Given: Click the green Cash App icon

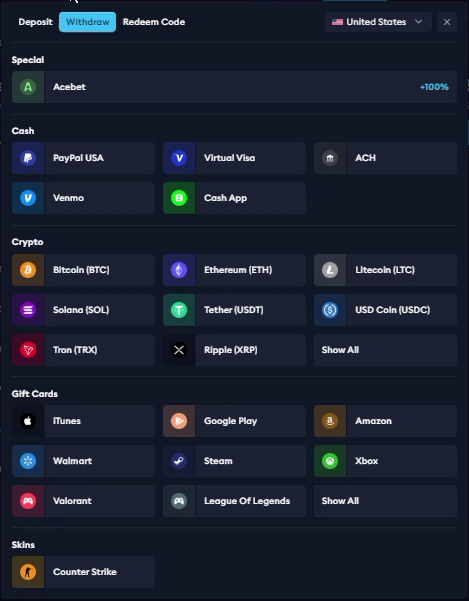Looking at the screenshot, I should click(179, 198).
